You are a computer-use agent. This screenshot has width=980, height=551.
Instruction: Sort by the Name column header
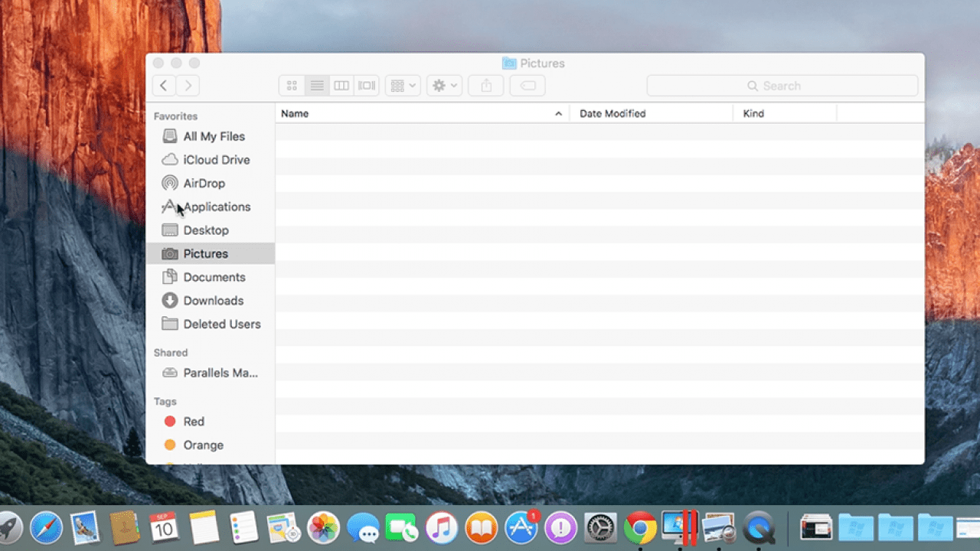[x=422, y=113]
